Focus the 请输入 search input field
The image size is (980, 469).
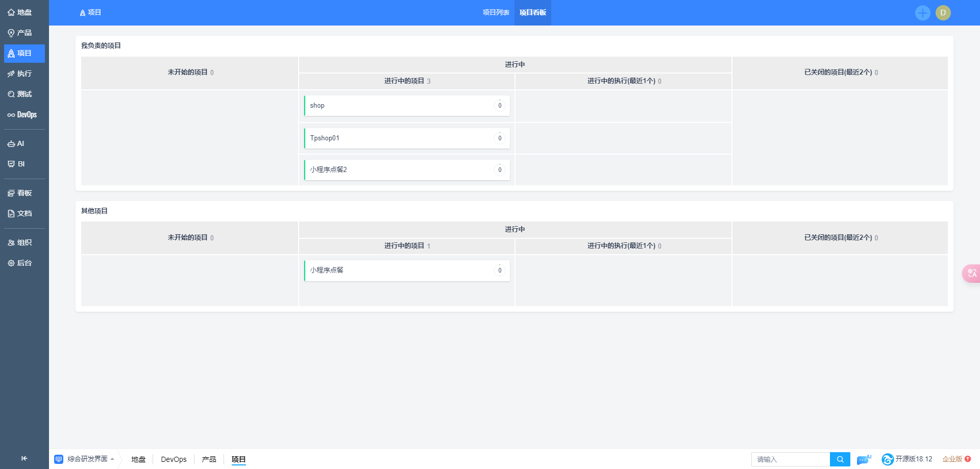click(x=791, y=459)
